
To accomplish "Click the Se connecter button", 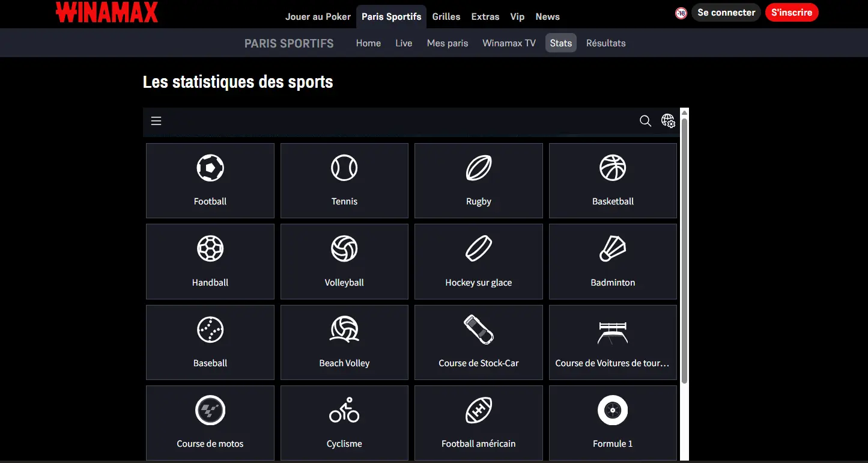I will [726, 12].
